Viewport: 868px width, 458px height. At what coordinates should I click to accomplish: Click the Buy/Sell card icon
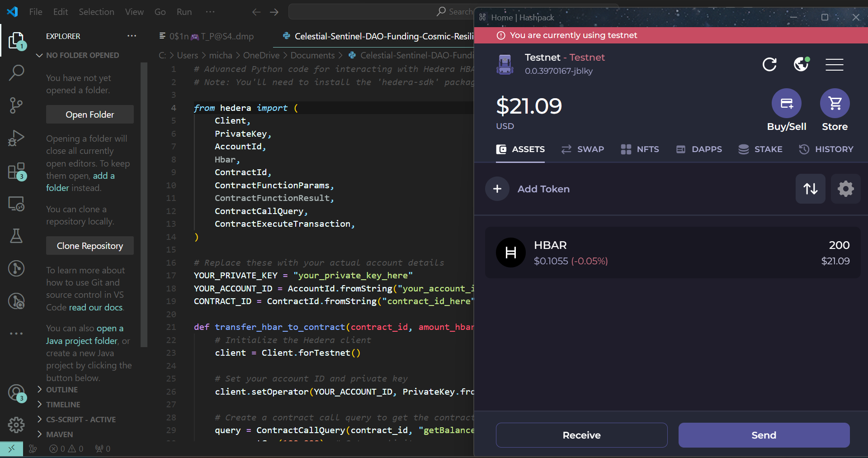pos(787,103)
